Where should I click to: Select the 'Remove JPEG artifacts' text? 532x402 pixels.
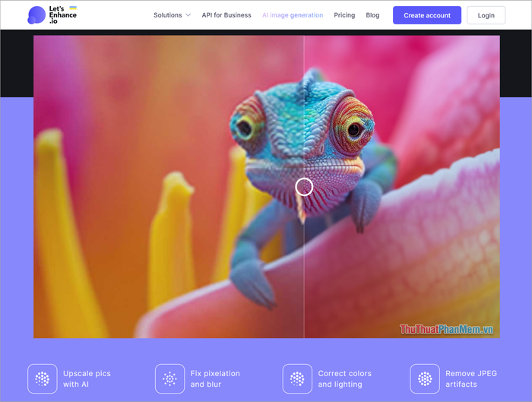coord(471,378)
